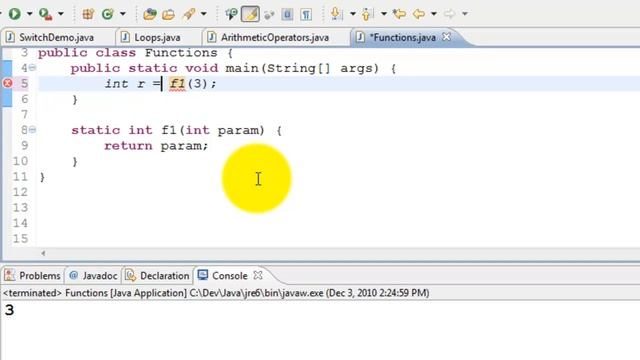This screenshot has height=360, width=640.
Task: Open the Previous Annotation dropdown arrow
Action: tap(384, 14)
